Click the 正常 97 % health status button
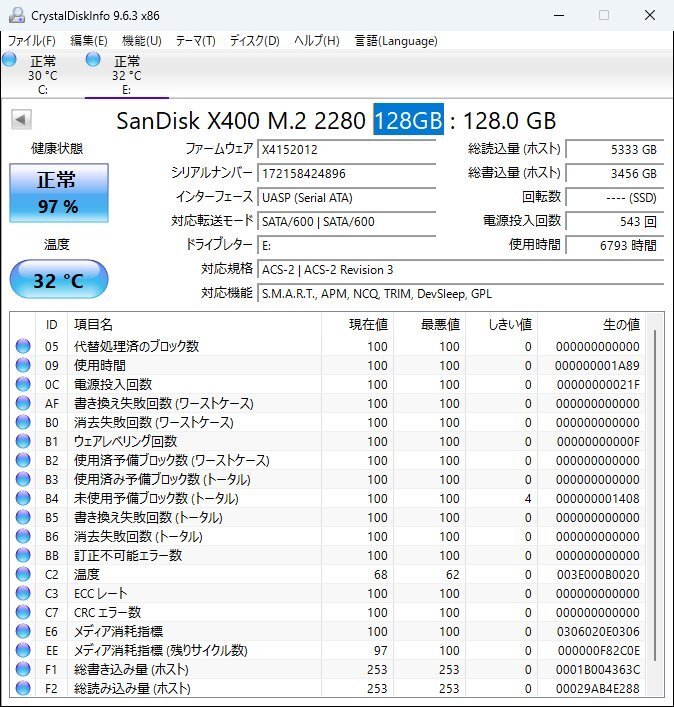Viewport: 674px width, 707px height. click(x=59, y=193)
